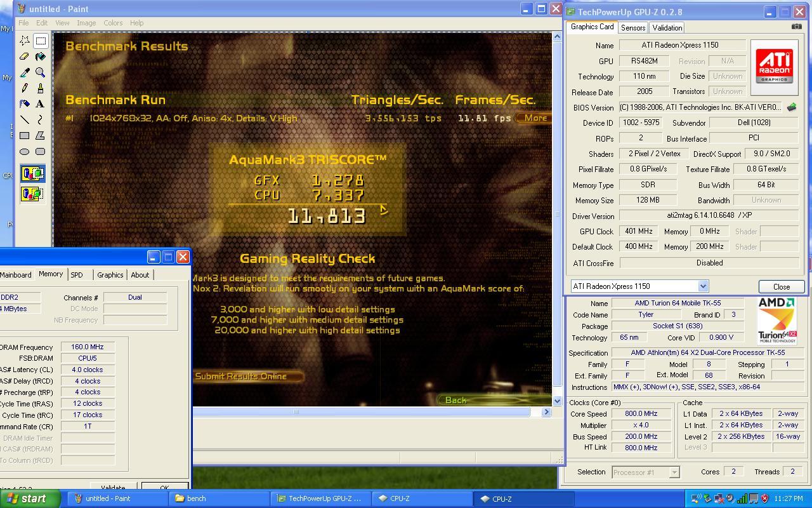Screen dimensions: 812x508
Task: Expand the Processor #1 selection dropdown
Action: [674, 472]
